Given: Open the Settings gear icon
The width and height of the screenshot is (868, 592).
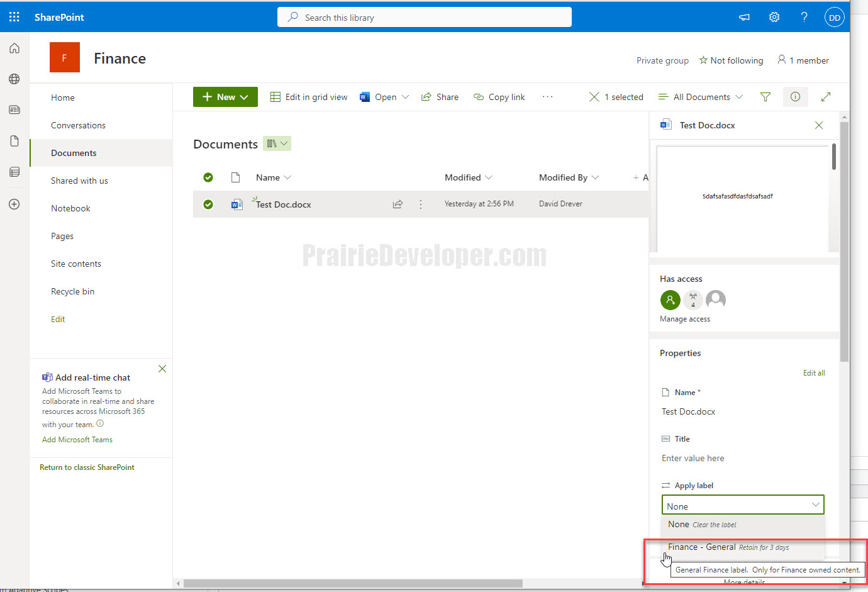Looking at the screenshot, I should [x=774, y=17].
